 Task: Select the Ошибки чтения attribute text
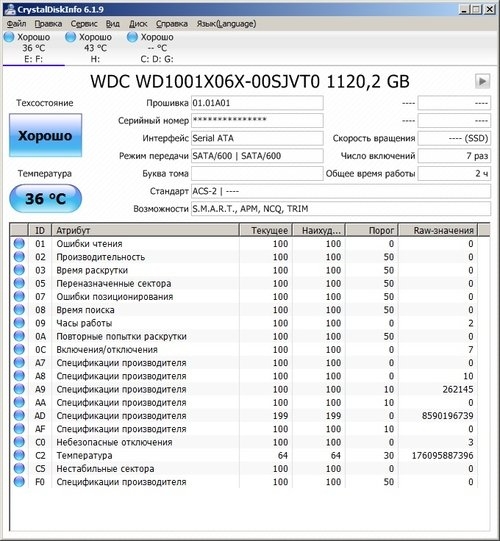tap(89, 244)
